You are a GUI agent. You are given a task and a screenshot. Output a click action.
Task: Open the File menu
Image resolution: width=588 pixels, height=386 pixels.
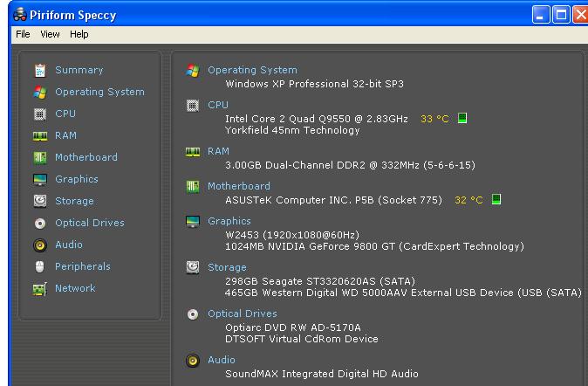pos(23,34)
